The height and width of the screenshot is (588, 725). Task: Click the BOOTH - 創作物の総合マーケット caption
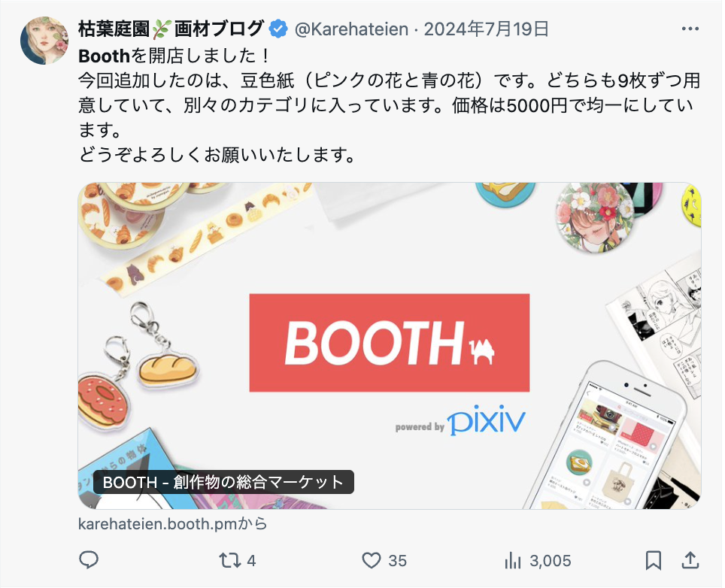[223, 482]
